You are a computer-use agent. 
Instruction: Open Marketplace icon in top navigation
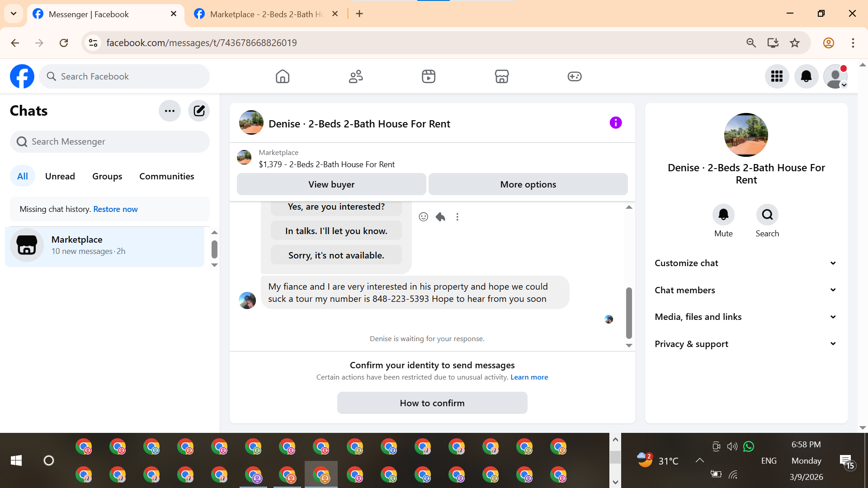(502, 76)
